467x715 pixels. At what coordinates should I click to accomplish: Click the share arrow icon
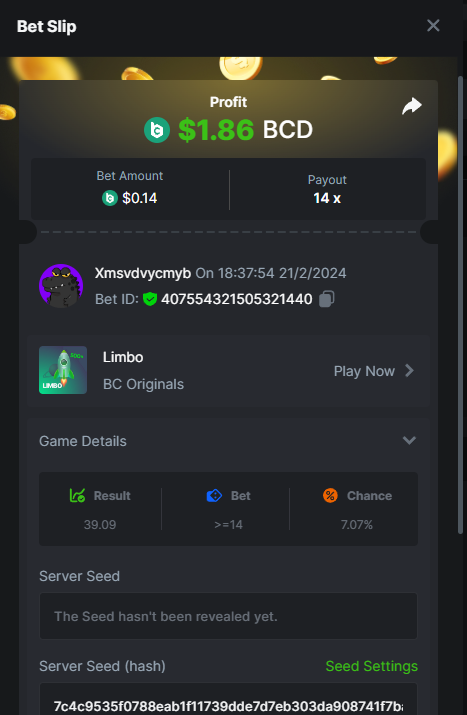click(x=412, y=106)
